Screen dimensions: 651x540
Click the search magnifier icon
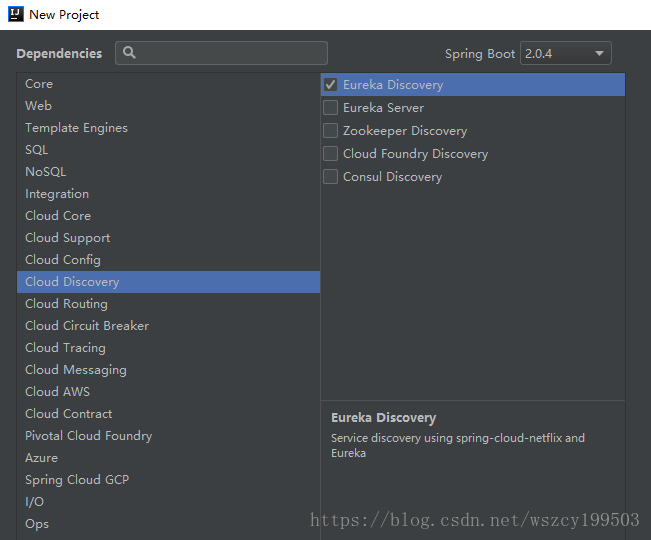pyautogui.click(x=129, y=52)
